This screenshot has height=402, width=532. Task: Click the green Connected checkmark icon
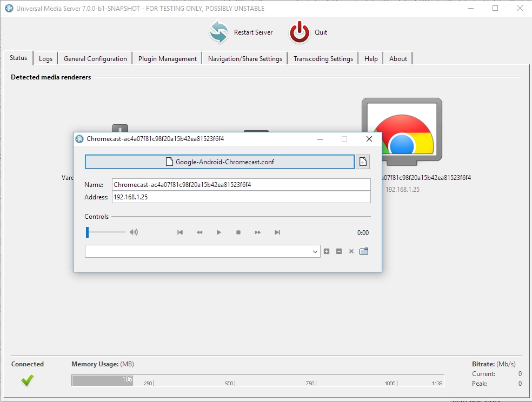[27, 380]
